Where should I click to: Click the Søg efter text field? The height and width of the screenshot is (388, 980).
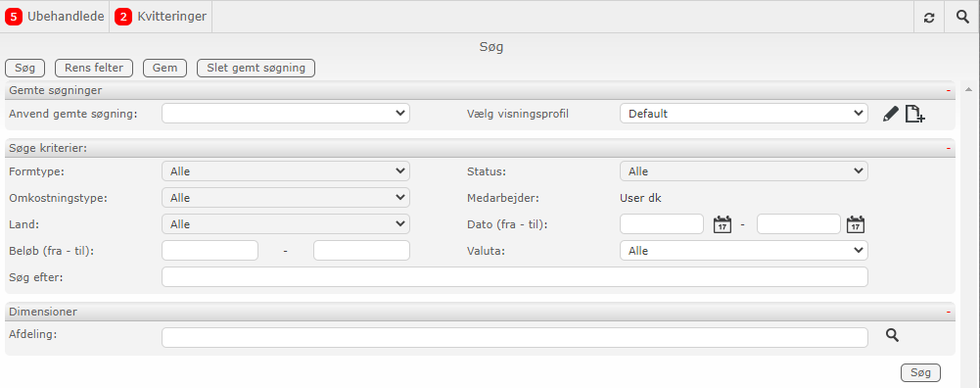(515, 276)
